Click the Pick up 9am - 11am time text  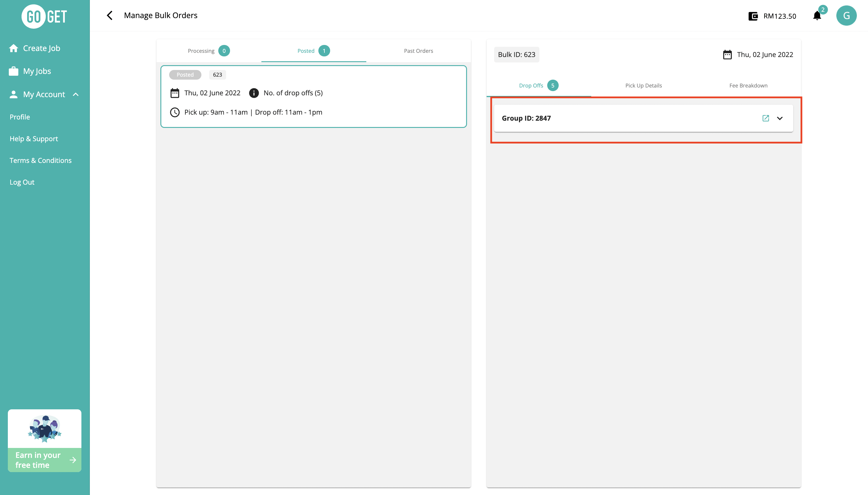tap(216, 112)
